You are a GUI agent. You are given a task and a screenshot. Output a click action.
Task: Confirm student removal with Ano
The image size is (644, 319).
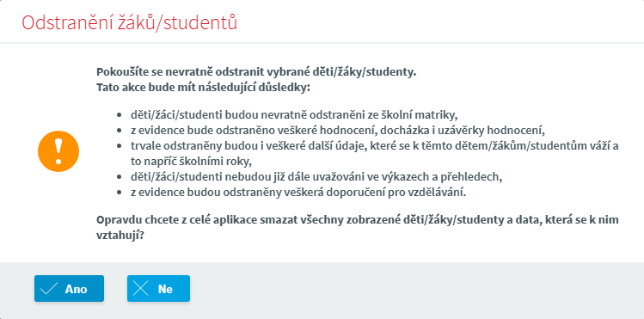pyautogui.click(x=69, y=289)
